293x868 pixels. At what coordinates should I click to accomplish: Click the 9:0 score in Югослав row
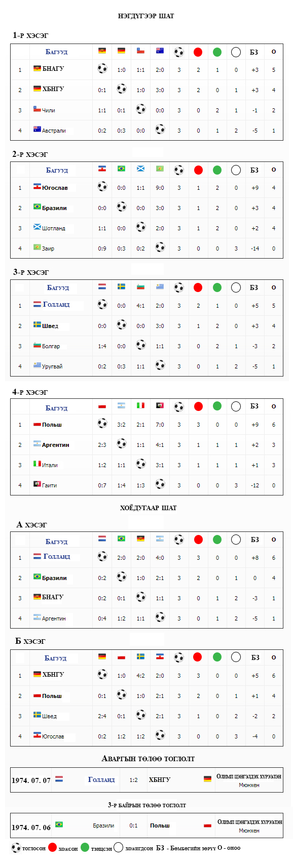click(x=160, y=188)
